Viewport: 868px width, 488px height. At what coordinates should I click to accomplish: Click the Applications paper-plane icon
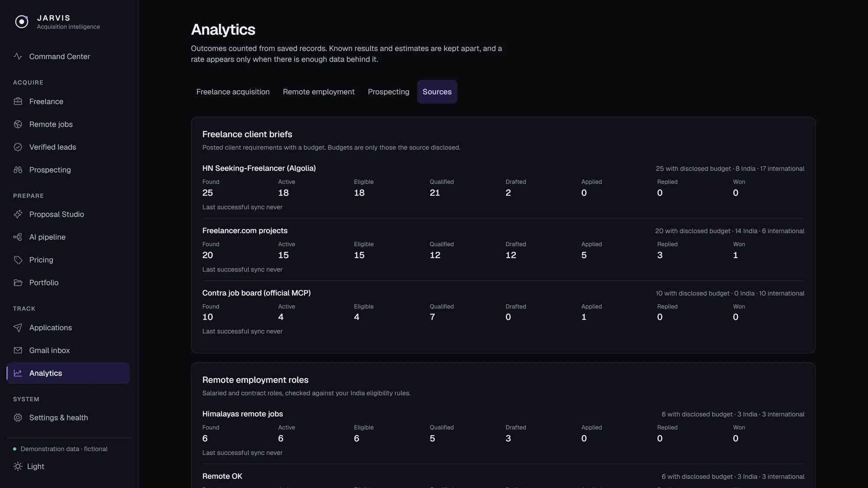point(18,328)
